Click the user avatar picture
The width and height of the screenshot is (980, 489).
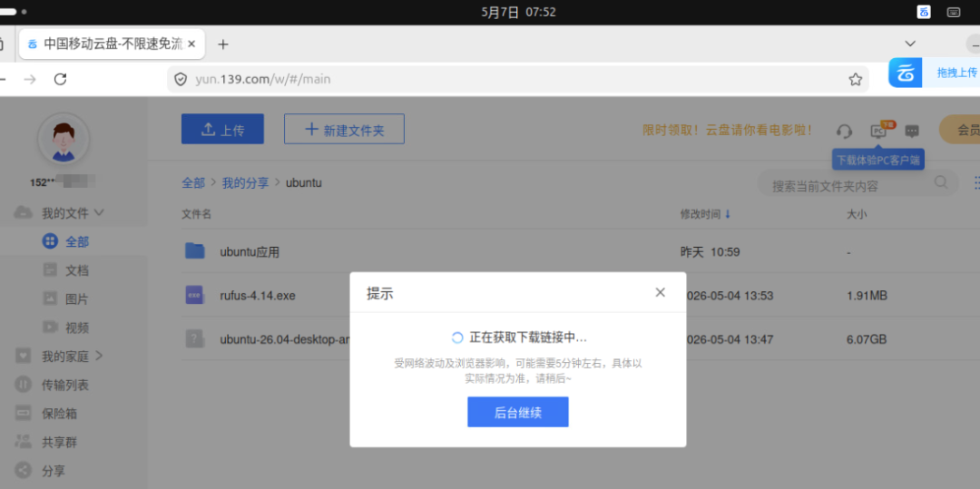click(64, 139)
